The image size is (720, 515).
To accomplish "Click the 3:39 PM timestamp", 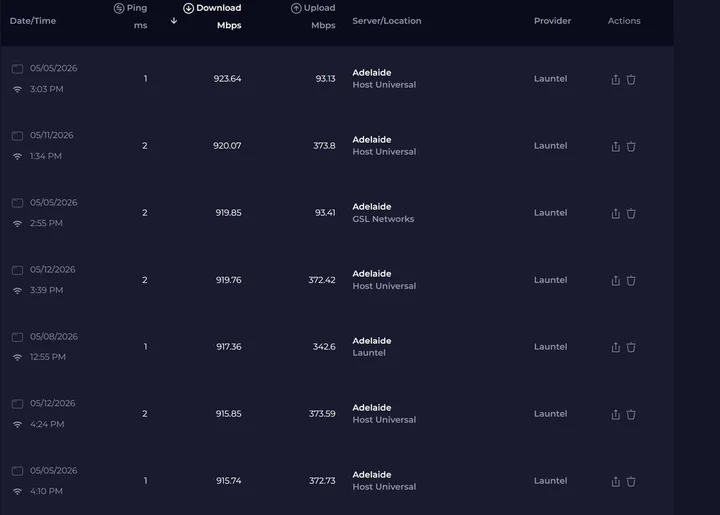I will point(46,290).
